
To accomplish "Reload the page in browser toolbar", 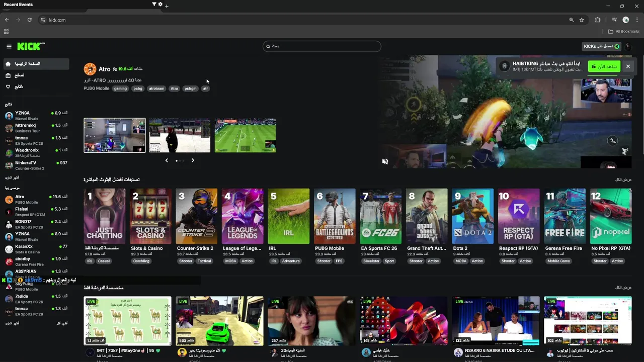I will (x=30, y=20).
